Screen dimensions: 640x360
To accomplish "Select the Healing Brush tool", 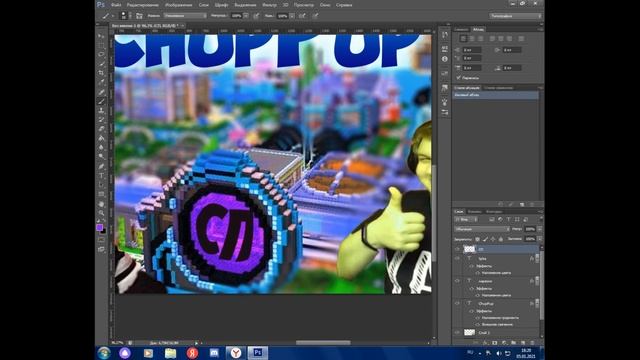I will (x=101, y=92).
